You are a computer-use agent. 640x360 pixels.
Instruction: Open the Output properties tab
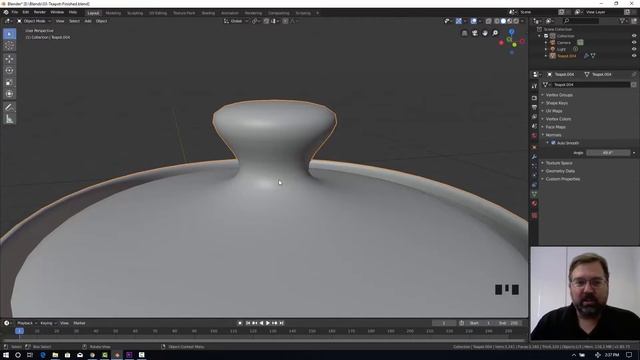[534, 107]
